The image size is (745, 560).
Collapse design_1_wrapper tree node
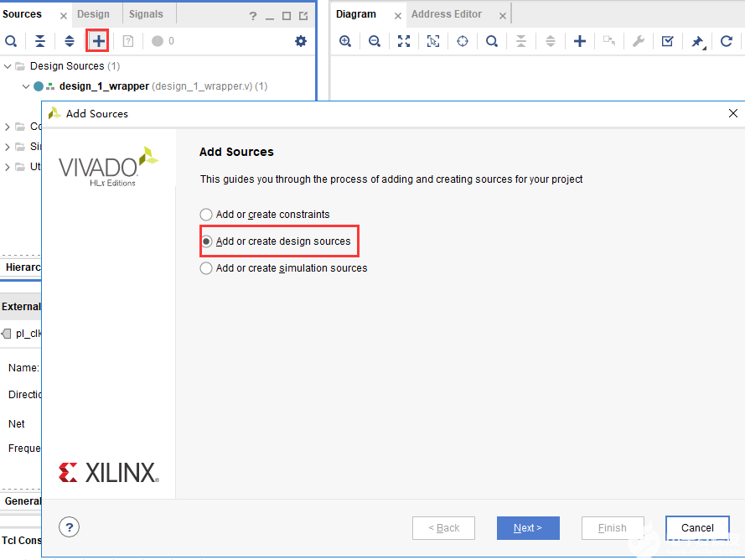(x=26, y=86)
